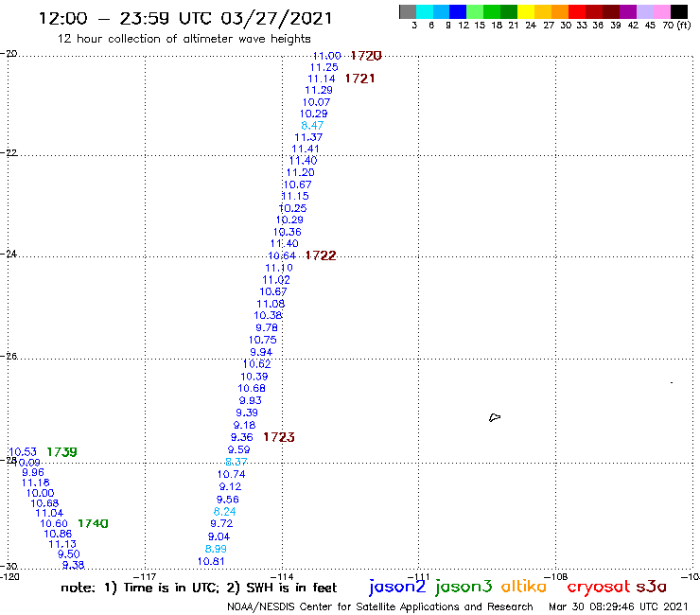Click the wave height value 9.50
Image resolution: width=700 pixels, height=615 pixels.
[69, 554]
